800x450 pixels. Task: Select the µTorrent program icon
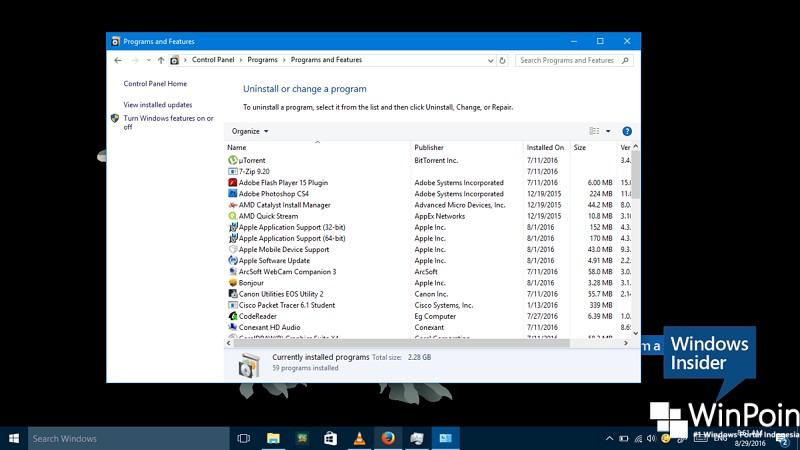[x=233, y=160]
